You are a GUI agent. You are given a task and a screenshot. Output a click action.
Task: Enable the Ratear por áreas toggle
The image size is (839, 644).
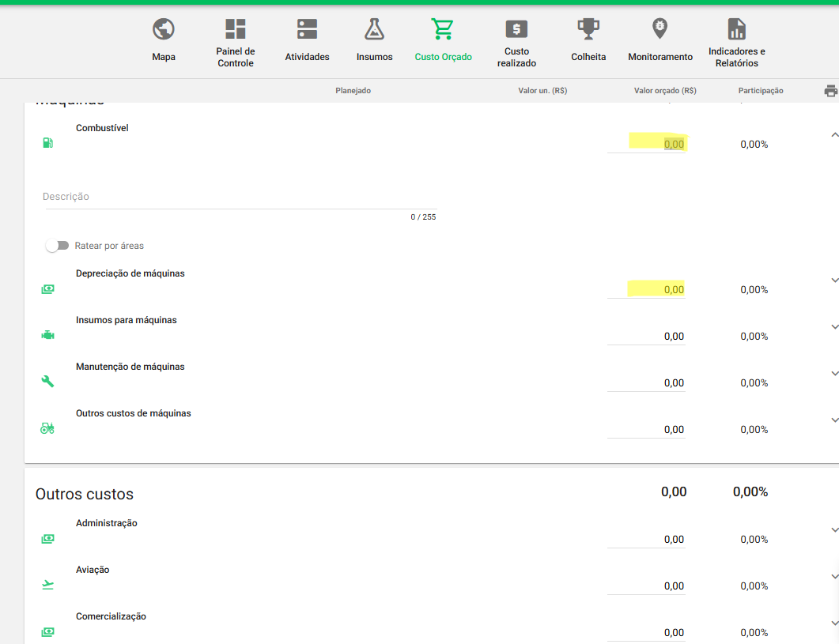(x=57, y=246)
